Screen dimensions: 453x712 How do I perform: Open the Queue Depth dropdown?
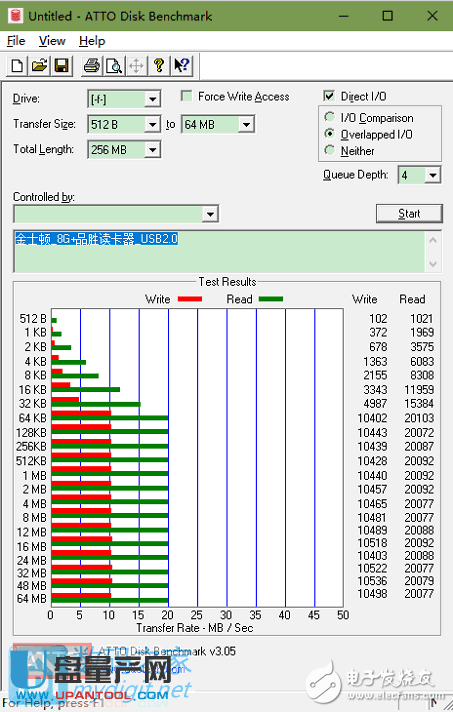(x=433, y=175)
